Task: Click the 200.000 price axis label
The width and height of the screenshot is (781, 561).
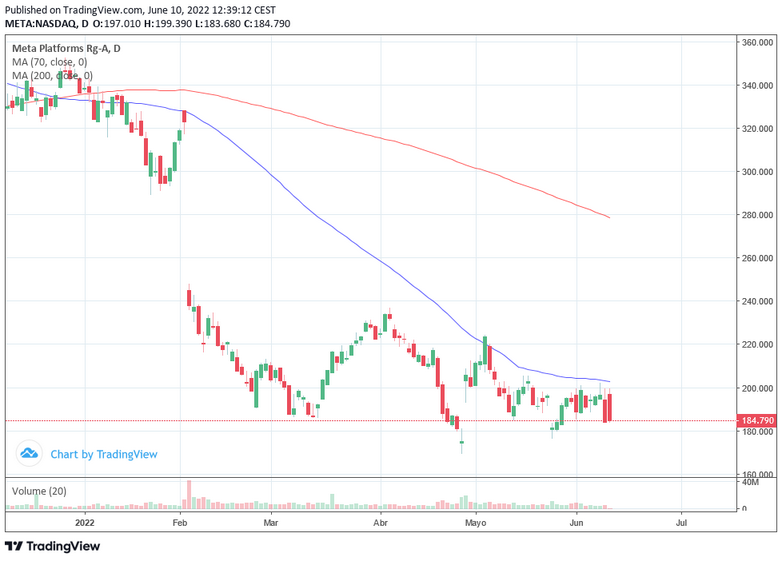Action: [757, 388]
